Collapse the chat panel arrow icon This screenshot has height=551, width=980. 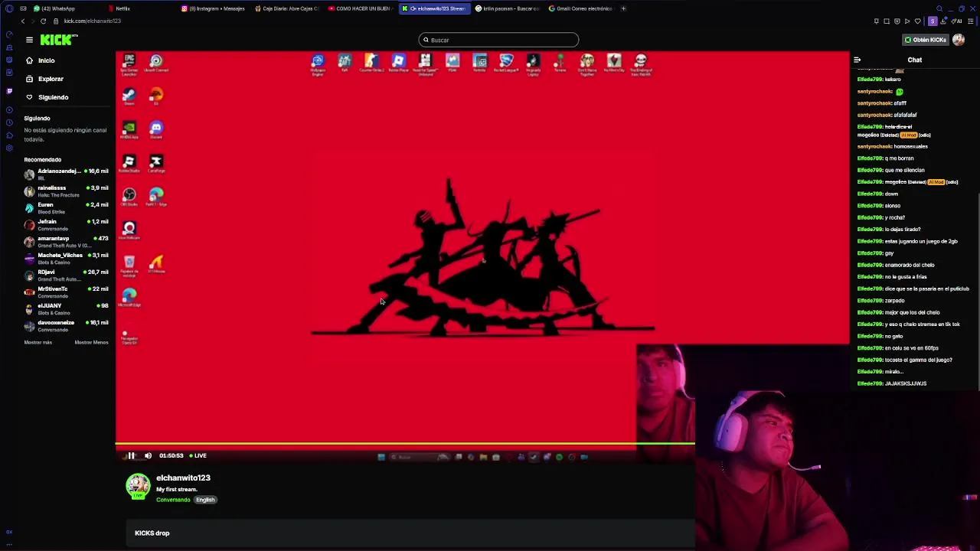[x=857, y=60]
